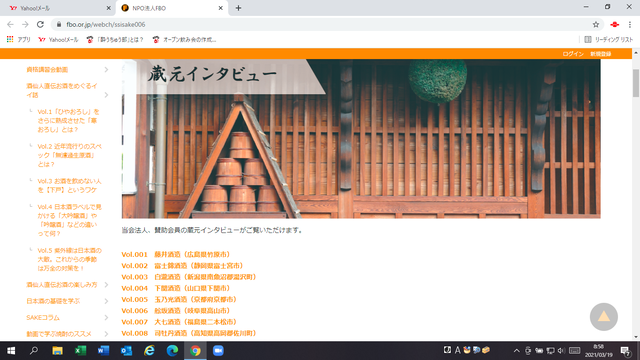Screen dimensions: 640x360
Task: Open Windows taskbar search
Action: [x=34, y=351]
